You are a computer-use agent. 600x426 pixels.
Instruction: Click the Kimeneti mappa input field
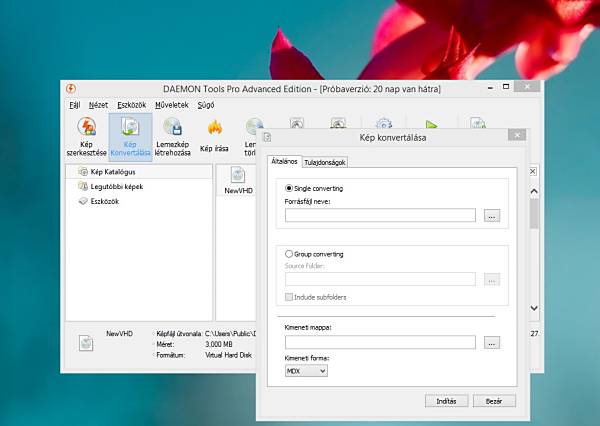[380, 342]
